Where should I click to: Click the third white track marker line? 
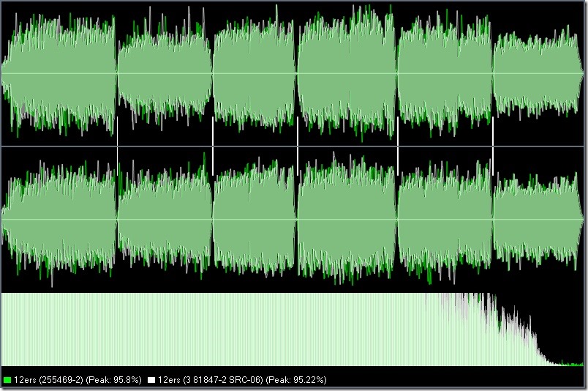(x=298, y=146)
